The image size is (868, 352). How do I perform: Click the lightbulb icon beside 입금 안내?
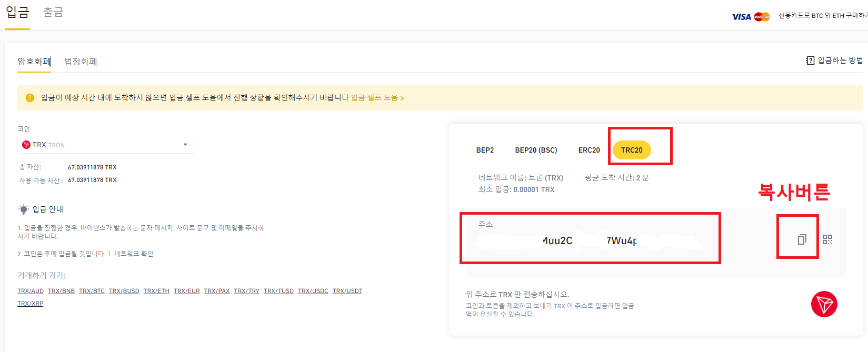24,209
